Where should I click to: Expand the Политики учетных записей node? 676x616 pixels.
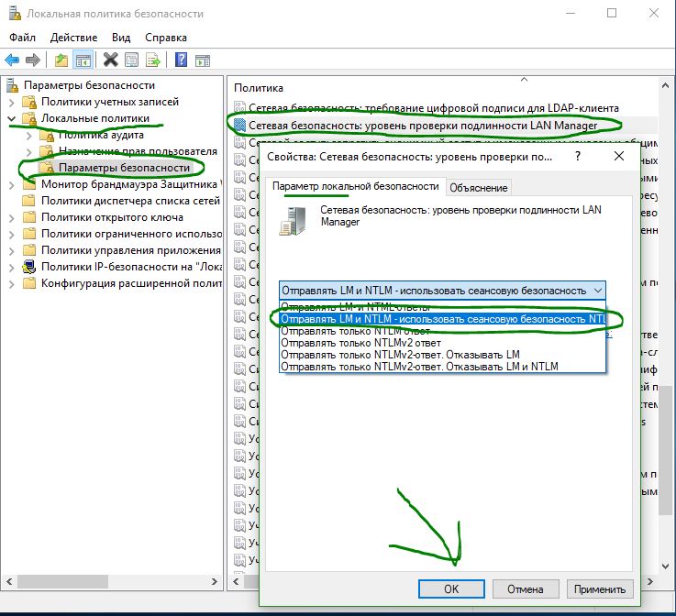[x=12, y=103]
